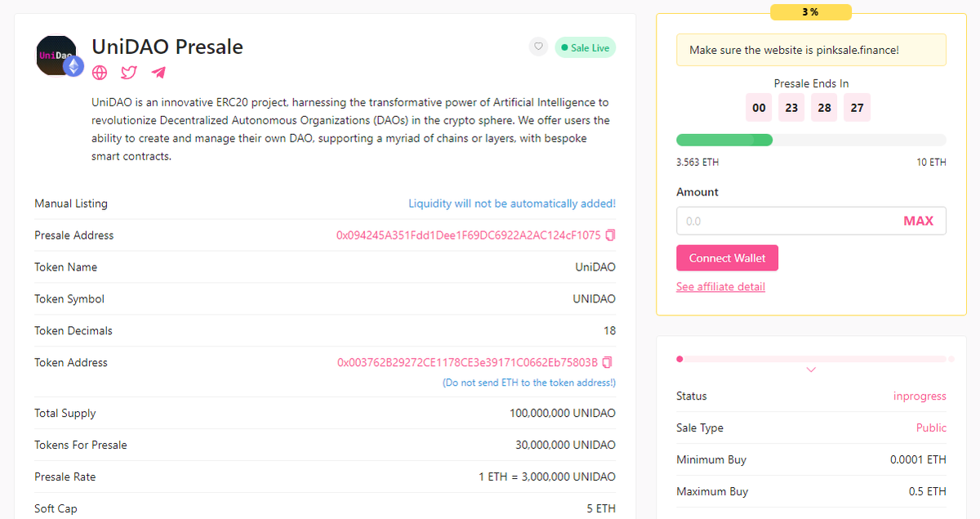Click the Maximum Buy value 0.5 ETH
This screenshot has height=519, width=980.
928,492
